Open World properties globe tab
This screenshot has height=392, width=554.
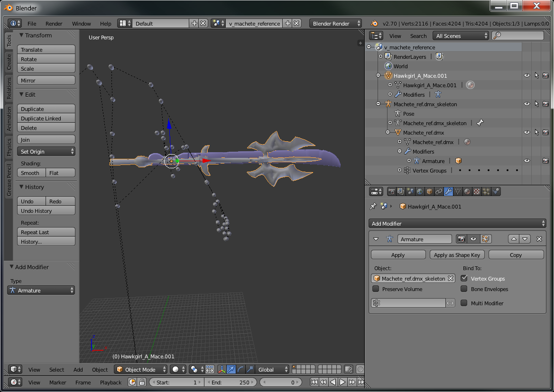(420, 191)
